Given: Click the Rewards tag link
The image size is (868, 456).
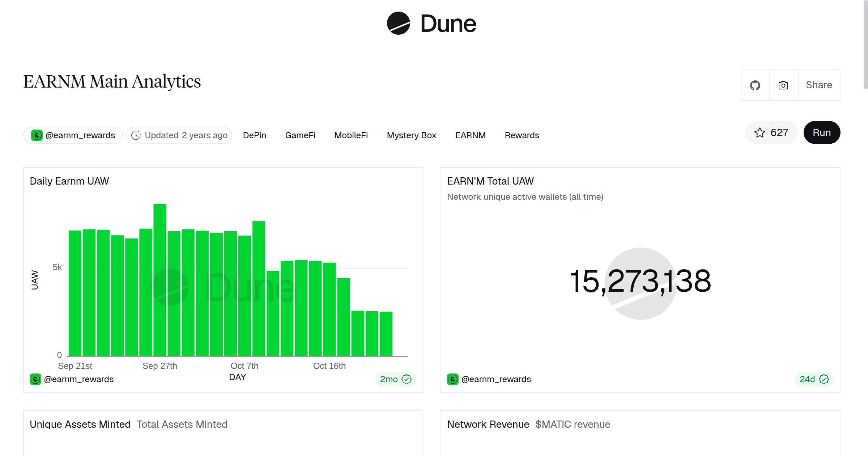Looking at the screenshot, I should point(522,135).
